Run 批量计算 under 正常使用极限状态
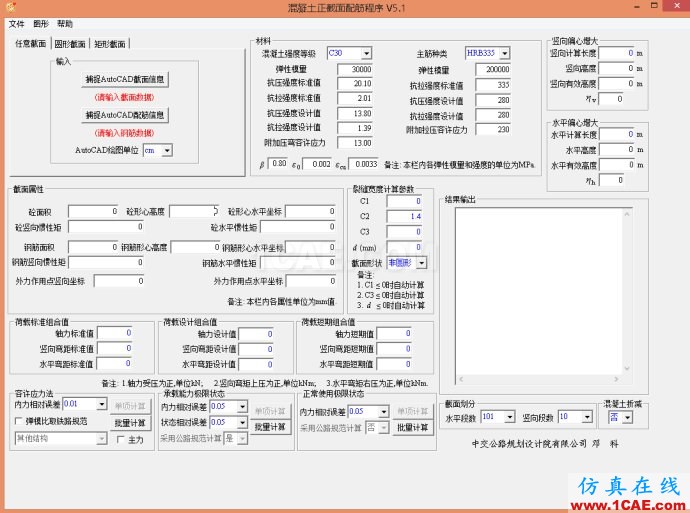Viewport: 690px width, 513px height. (x=412, y=427)
